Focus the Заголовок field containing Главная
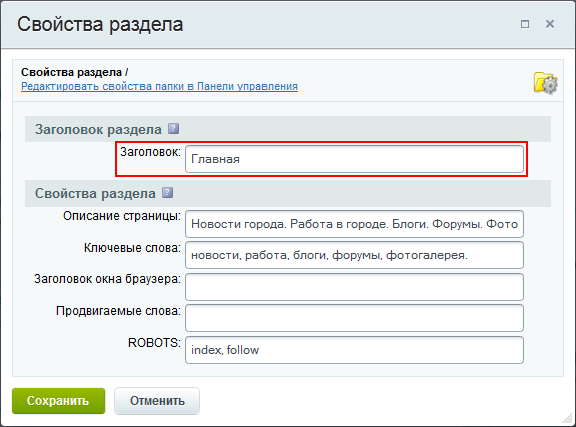The height and width of the screenshot is (427, 576). [354, 159]
